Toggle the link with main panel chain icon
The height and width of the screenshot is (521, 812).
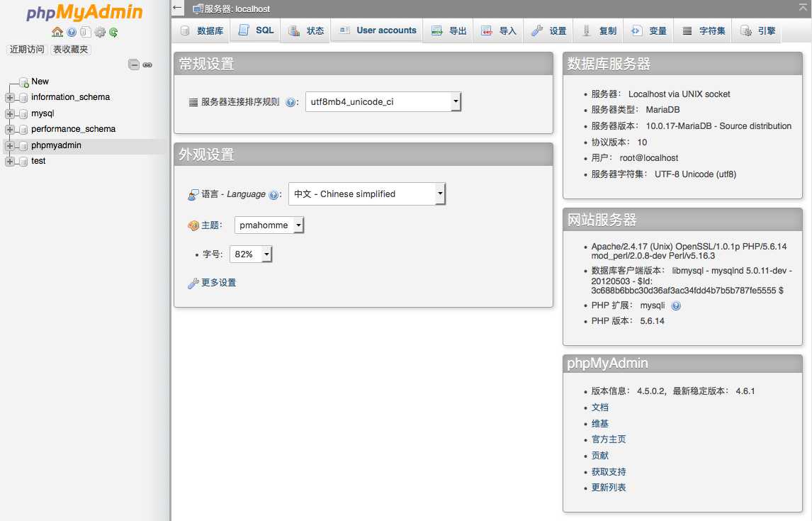coord(147,65)
